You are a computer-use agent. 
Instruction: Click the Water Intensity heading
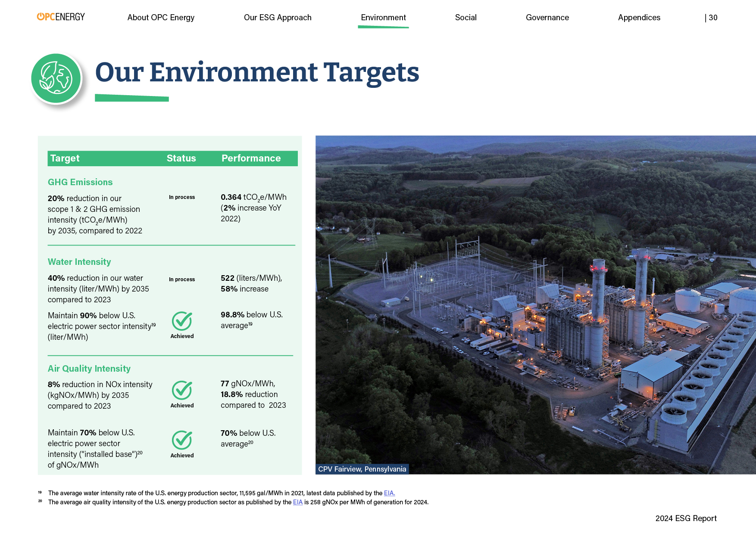pos(79,262)
